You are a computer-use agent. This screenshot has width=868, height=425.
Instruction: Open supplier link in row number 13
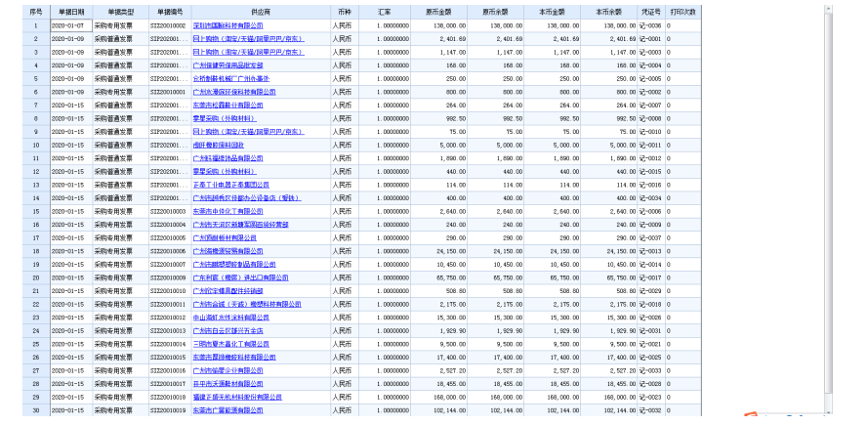tap(230, 185)
